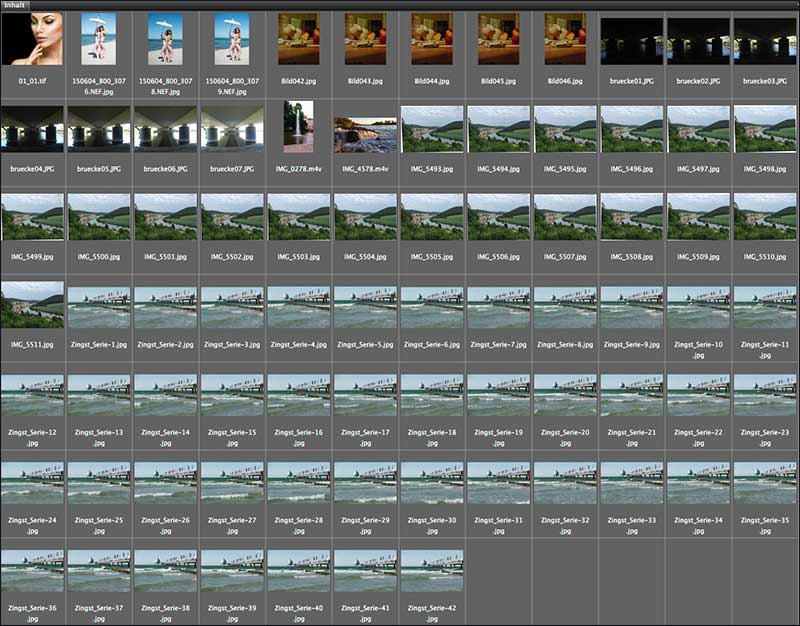Screen dimensions: 800x626
Task: Select the Zingst_Serie-23.jpg thumbnail
Action: 765,395
